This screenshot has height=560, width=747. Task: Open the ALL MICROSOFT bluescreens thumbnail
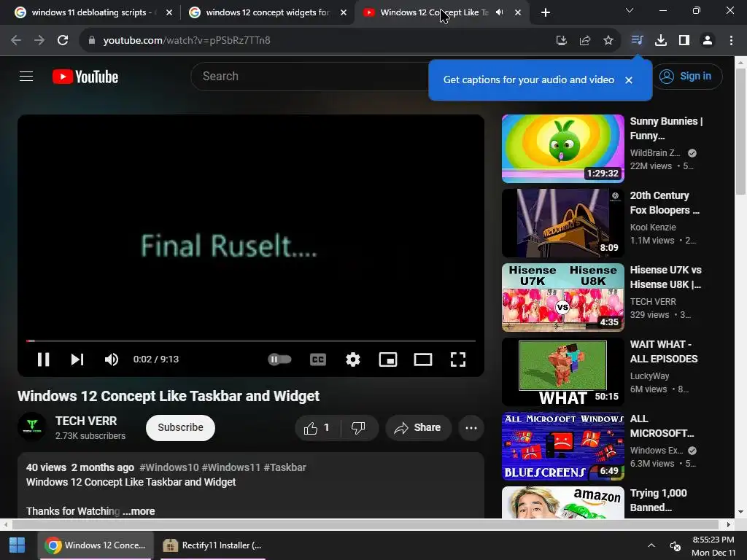pyautogui.click(x=562, y=446)
